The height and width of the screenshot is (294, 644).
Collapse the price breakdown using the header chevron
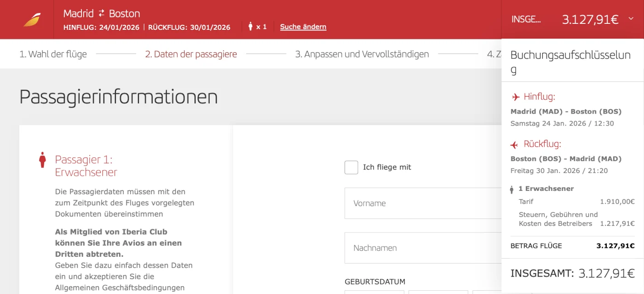pyautogui.click(x=631, y=19)
